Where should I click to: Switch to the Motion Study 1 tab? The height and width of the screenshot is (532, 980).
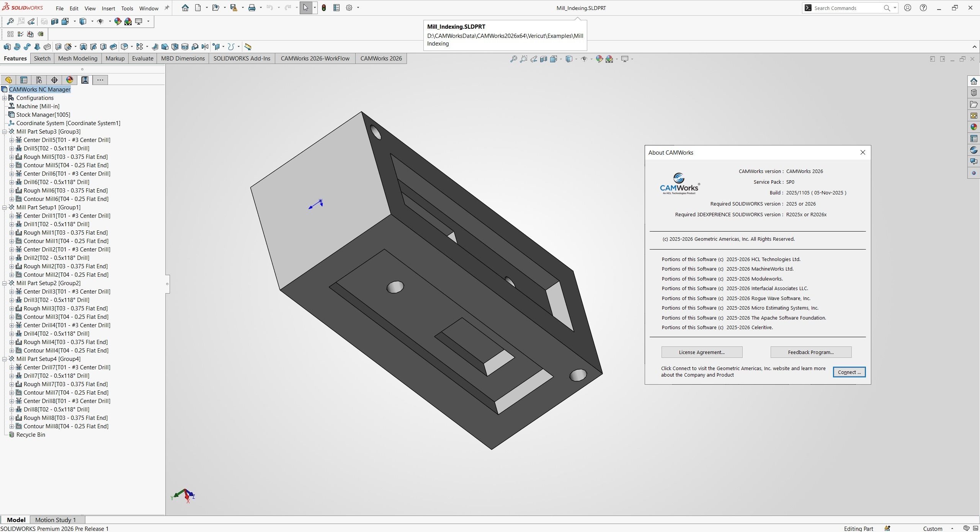tap(55, 520)
